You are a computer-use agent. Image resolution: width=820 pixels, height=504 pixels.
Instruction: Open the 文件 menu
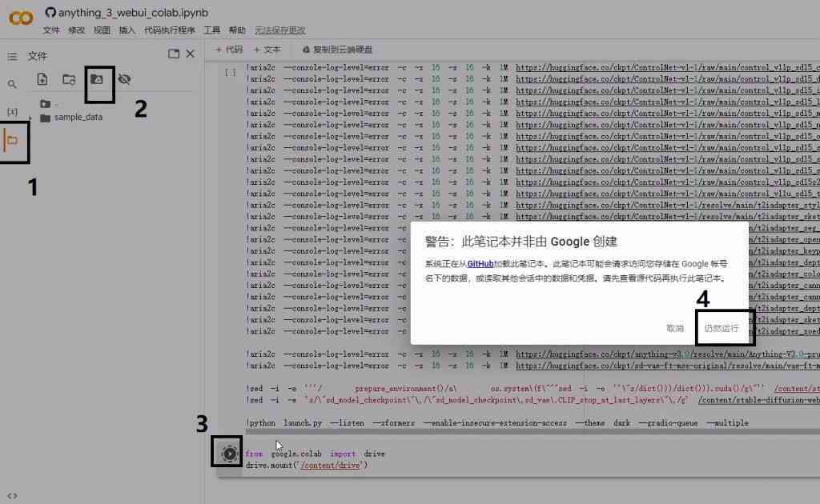(51, 30)
